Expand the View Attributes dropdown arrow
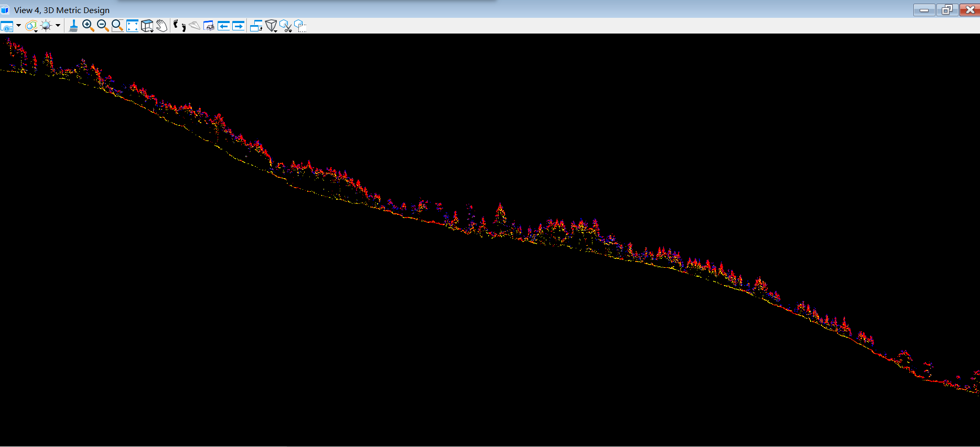The height and width of the screenshot is (447, 980). coord(19,25)
